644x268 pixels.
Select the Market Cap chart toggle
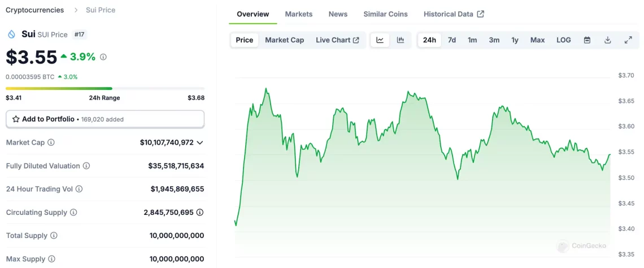pyautogui.click(x=285, y=40)
